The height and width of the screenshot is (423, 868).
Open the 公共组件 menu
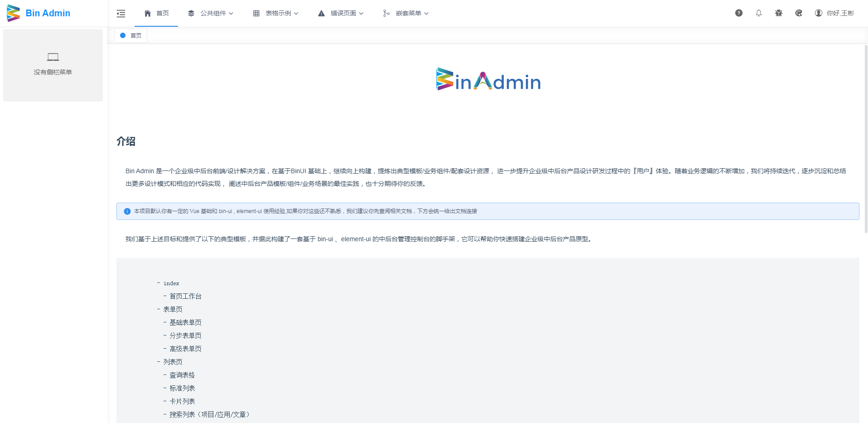(211, 13)
